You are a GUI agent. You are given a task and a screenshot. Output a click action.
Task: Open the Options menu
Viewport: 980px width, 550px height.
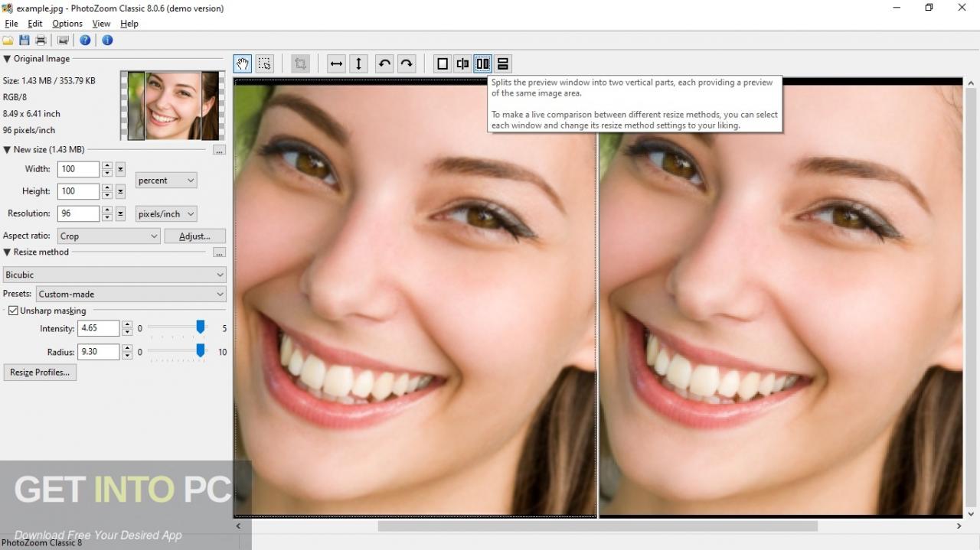point(67,24)
